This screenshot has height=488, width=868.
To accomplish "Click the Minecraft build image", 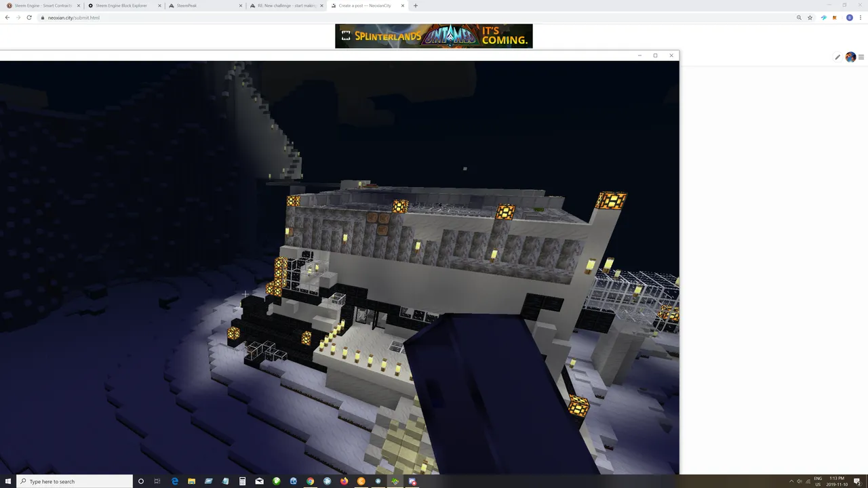I will pos(339,268).
